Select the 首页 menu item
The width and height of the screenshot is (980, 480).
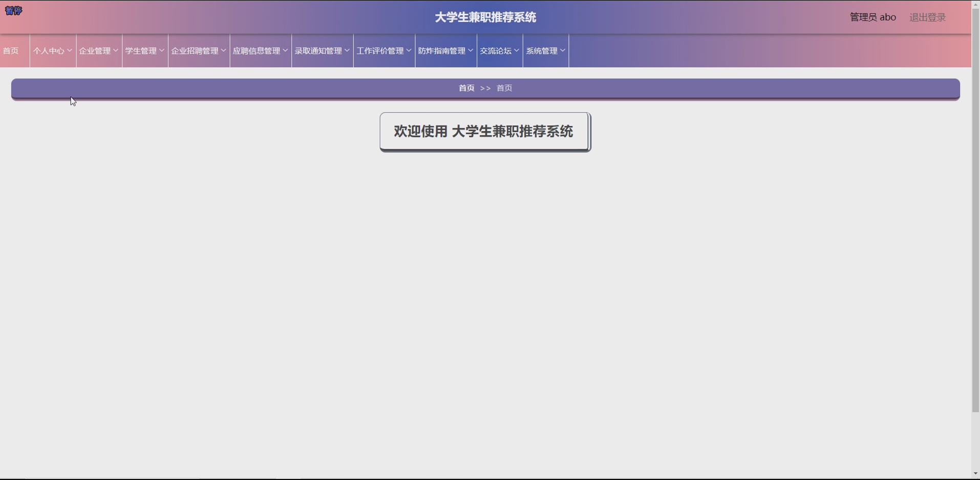tap(10, 51)
